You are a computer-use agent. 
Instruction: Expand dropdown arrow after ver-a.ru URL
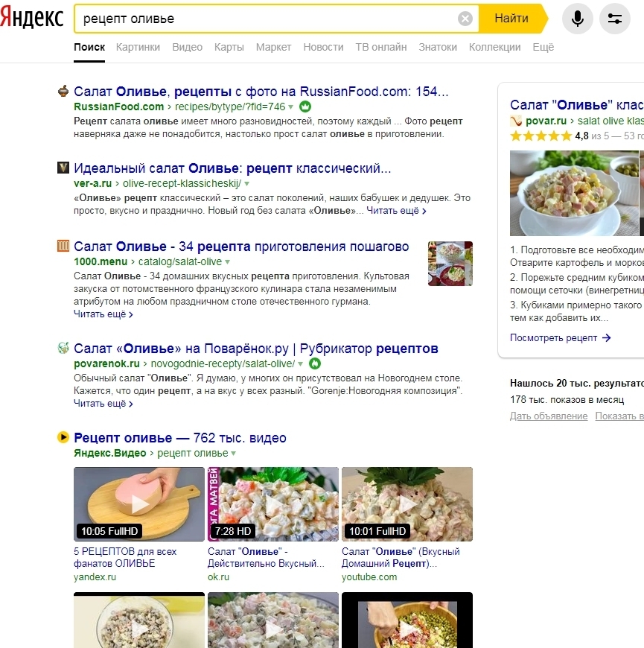pos(247,183)
